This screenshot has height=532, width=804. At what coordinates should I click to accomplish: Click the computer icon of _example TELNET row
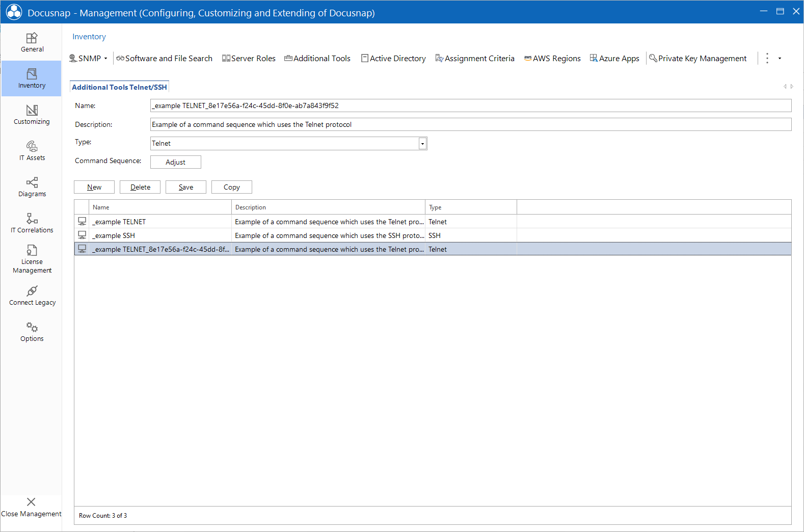point(82,222)
